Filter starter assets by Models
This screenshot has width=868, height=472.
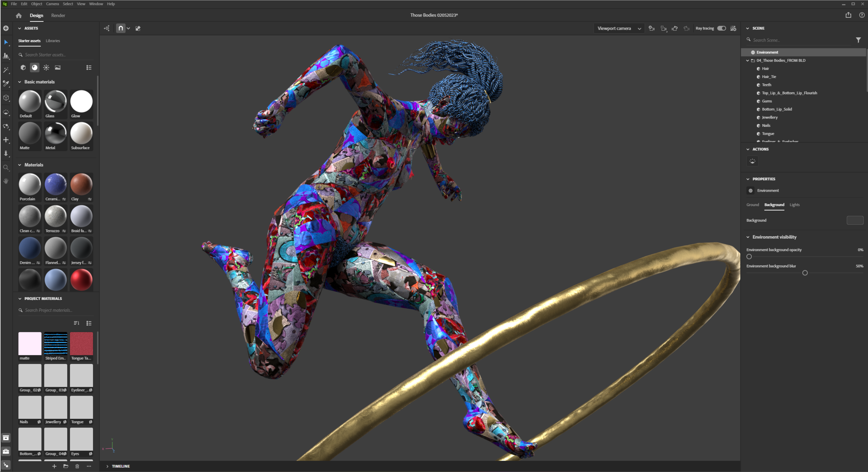point(23,68)
